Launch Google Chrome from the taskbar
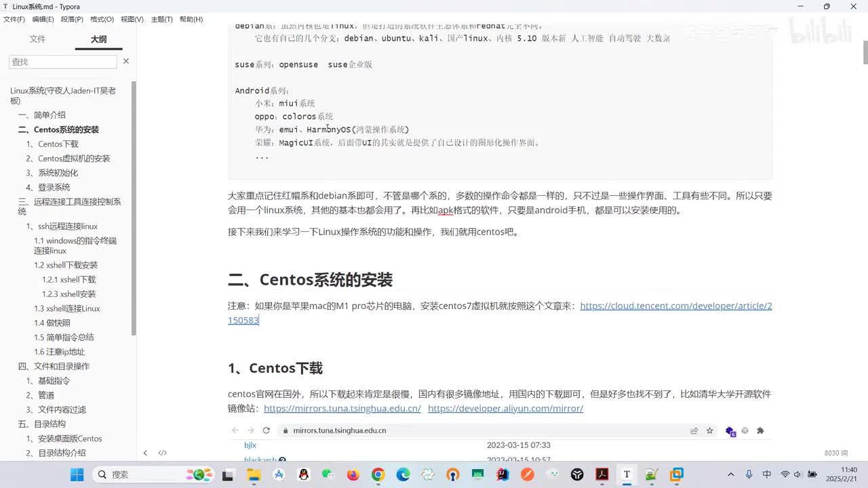868x488 pixels. point(378,474)
